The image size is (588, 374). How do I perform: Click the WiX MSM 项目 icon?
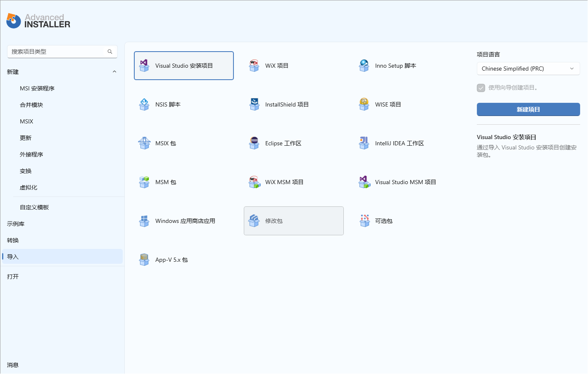(x=254, y=182)
